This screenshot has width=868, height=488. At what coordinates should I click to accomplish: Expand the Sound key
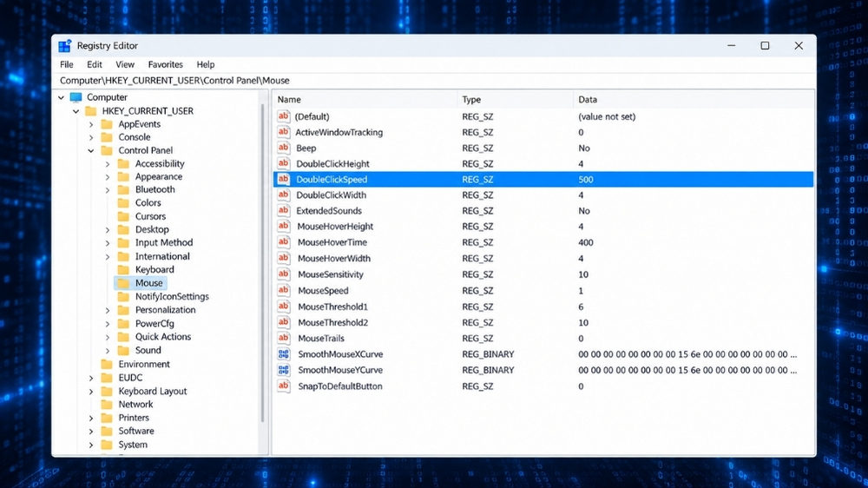pyautogui.click(x=108, y=351)
